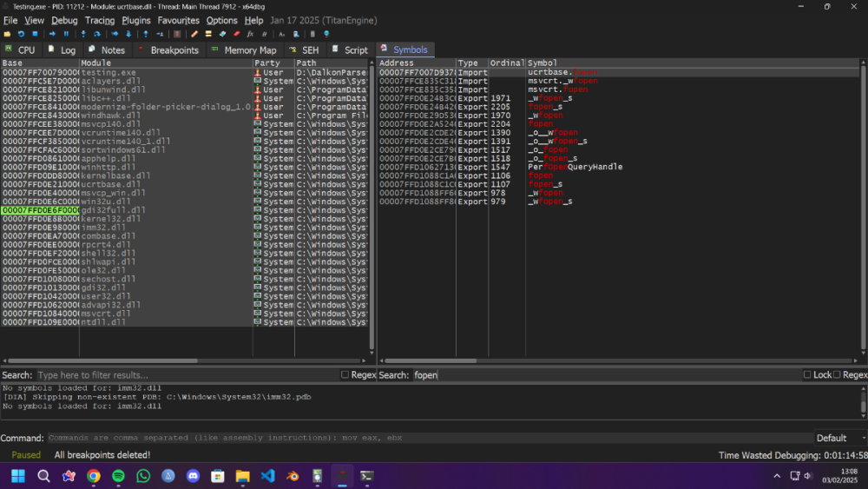Toggle the Lock checkbox for symbol search
The width and height of the screenshot is (868, 489).
(x=807, y=375)
